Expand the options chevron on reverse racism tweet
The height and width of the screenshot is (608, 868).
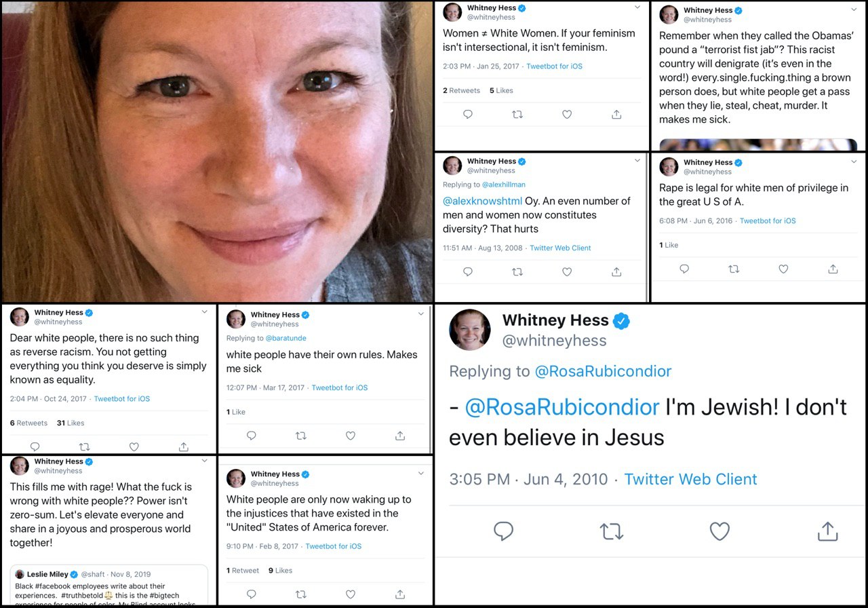tap(205, 311)
